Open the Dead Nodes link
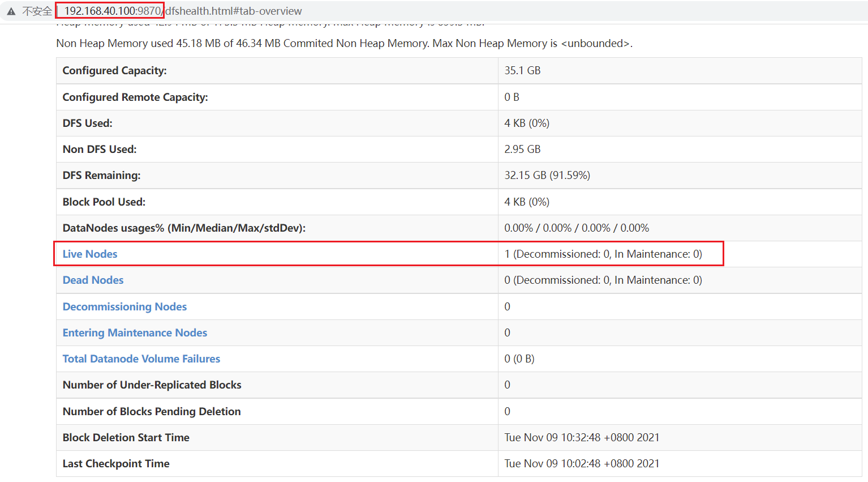This screenshot has width=868, height=482. (93, 280)
